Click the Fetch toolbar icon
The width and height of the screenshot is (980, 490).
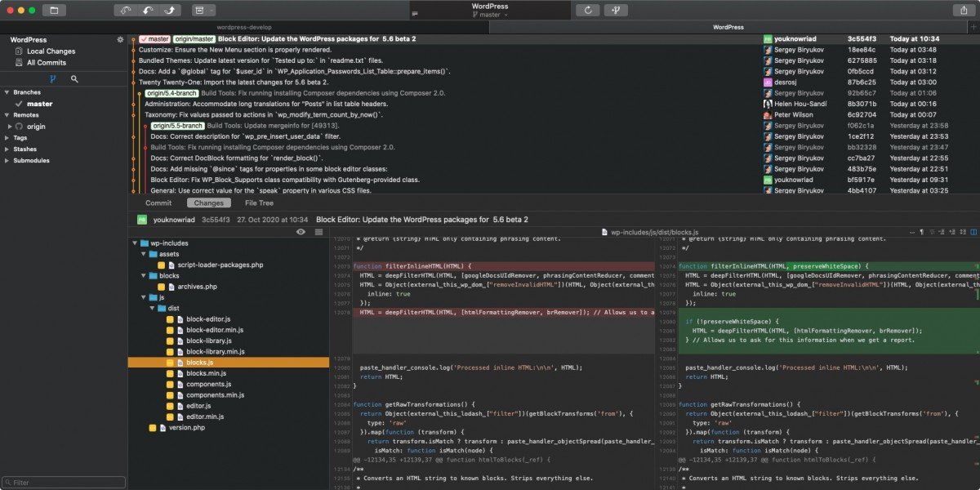pos(125,11)
